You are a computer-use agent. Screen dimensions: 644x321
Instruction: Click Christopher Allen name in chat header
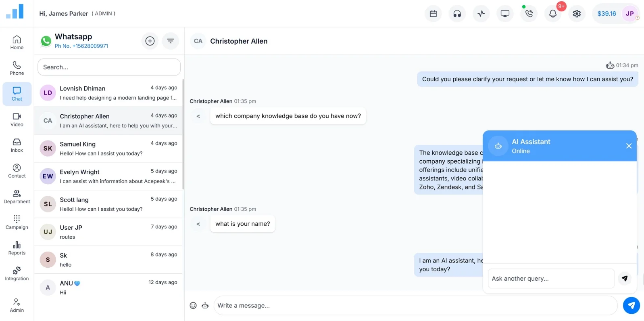239,41
